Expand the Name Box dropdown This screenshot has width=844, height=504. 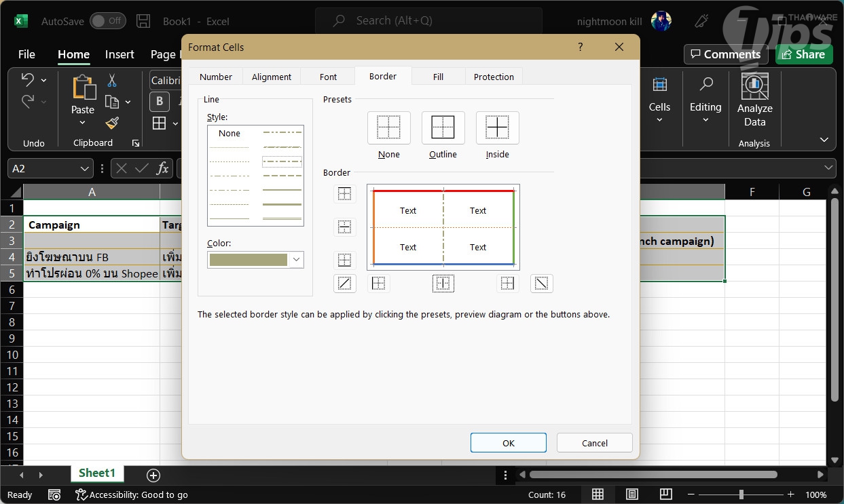(85, 169)
